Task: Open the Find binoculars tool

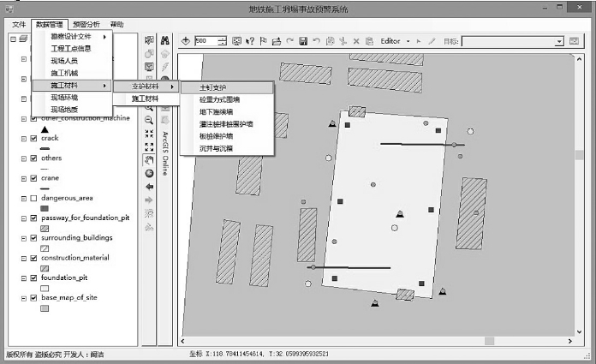Action: (x=165, y=40)
